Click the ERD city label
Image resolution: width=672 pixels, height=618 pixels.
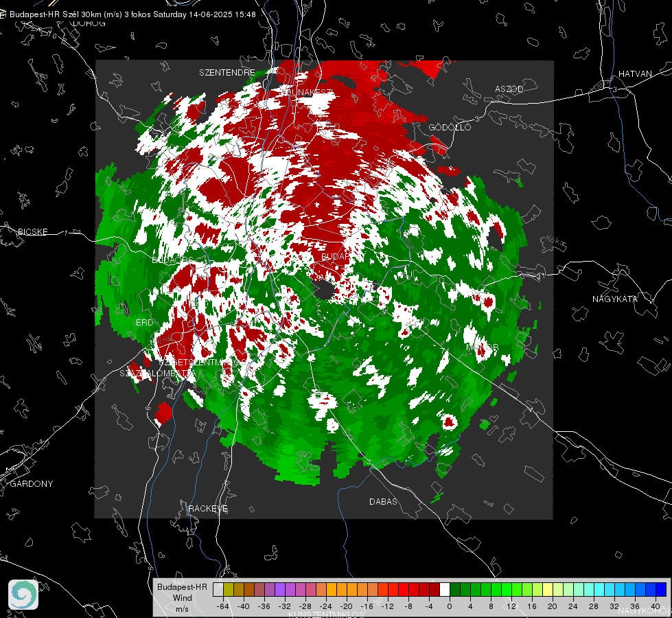pyautogui.click(x=144, y=323)
